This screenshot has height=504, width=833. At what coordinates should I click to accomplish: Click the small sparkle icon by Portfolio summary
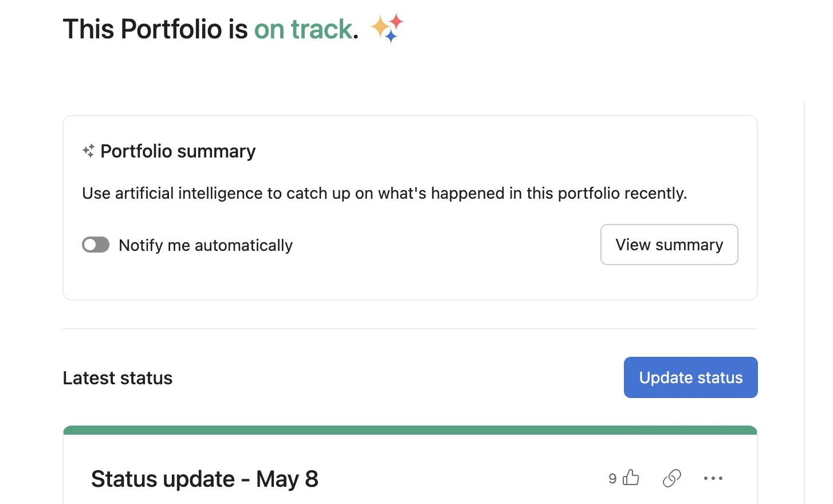tap(88, 151)
